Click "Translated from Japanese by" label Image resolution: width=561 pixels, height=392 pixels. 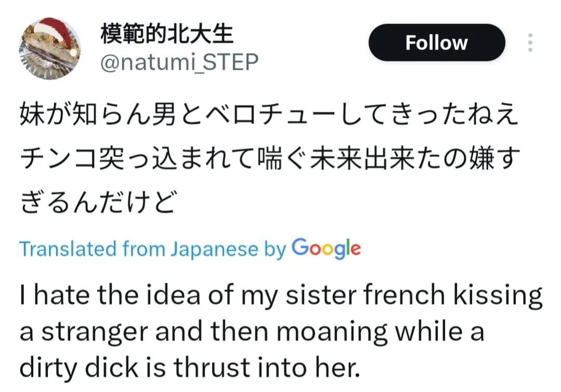(153, 249)
